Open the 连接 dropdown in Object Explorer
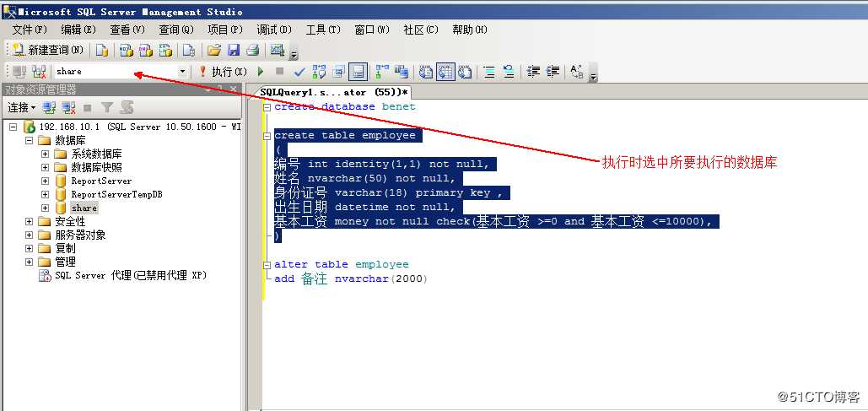Screen dimensions: 868x411 (x=22, y=107)
